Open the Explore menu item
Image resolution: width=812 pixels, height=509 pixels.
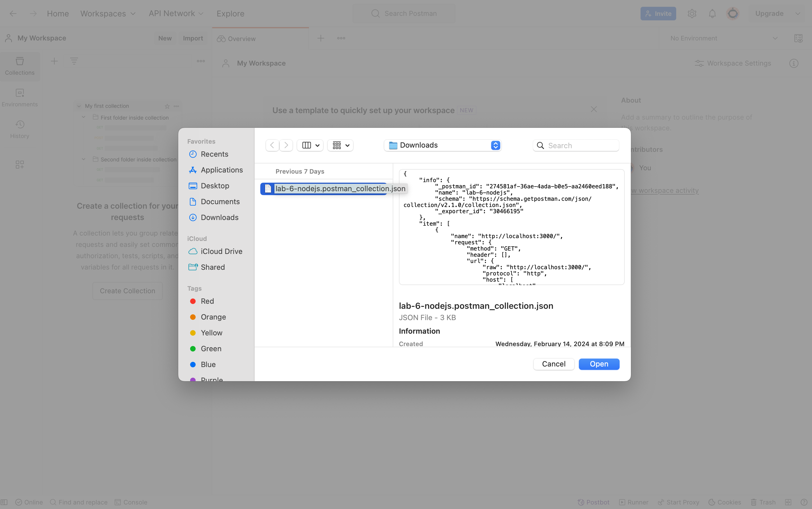230,14
